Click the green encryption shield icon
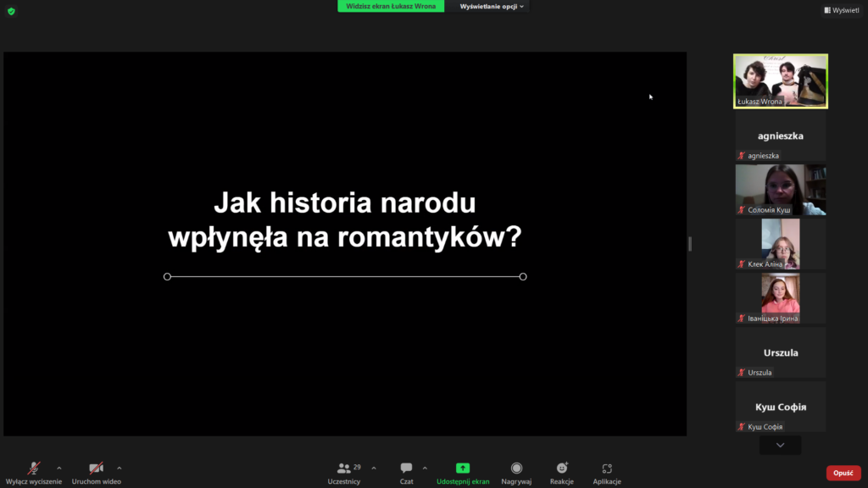Image resolution: width=868 pixels, height=488 pixels. click(11, 11)
